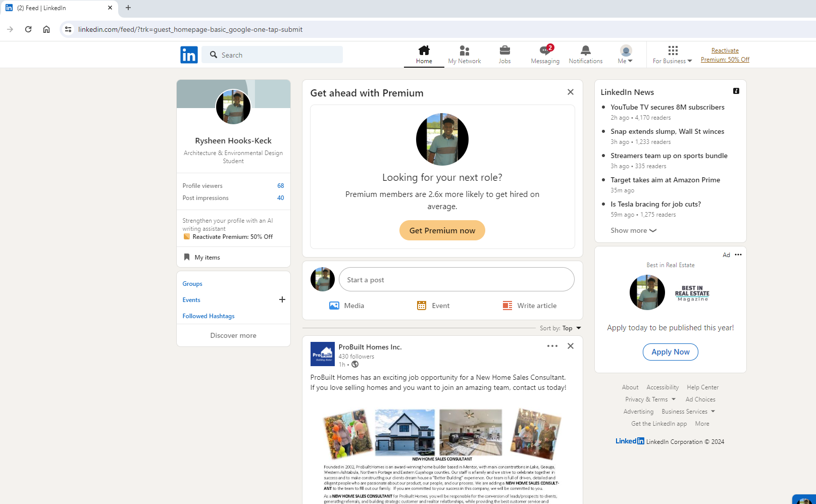Reload the page in browser
Image resolution: width=816 pixels, height=504 pixels.
28,29
